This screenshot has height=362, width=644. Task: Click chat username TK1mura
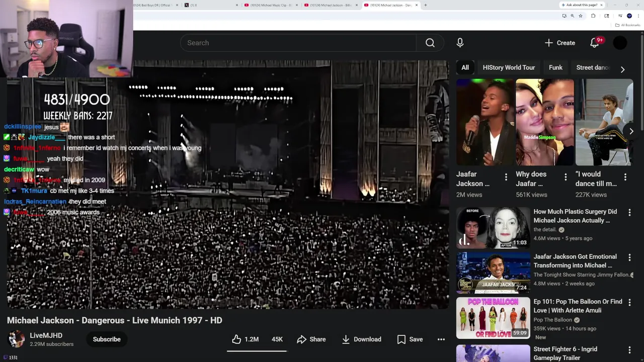tap(34, 191)
